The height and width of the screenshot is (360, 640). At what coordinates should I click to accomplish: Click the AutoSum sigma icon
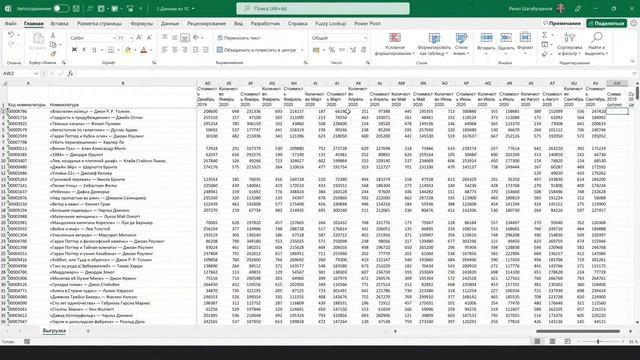[544, 36]
